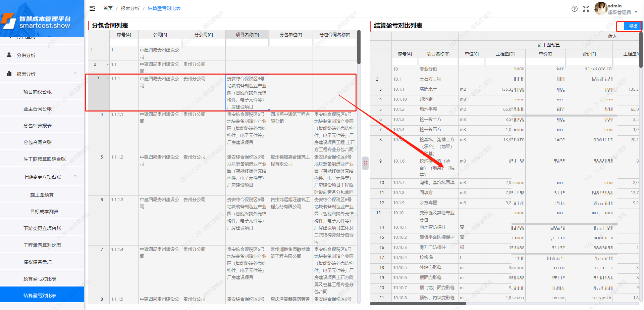Select the 工程量四算对比表 sidebar item

42,245
